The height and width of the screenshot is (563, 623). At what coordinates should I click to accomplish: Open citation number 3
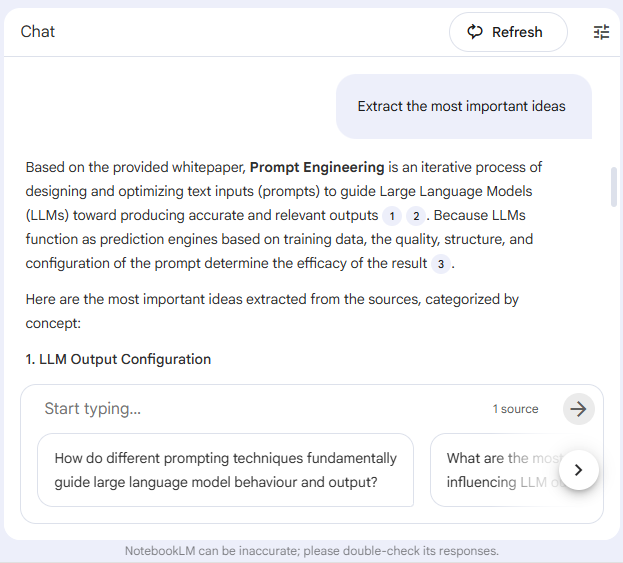441,264
